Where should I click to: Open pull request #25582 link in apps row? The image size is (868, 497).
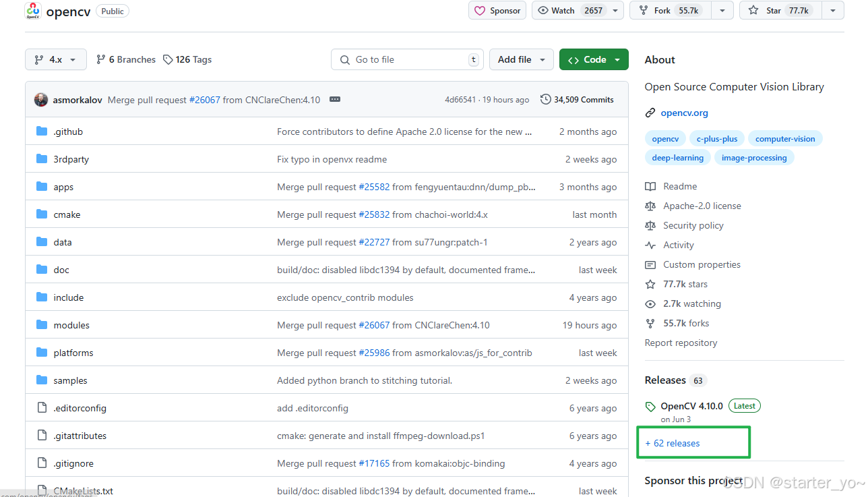tap(374, 187)
